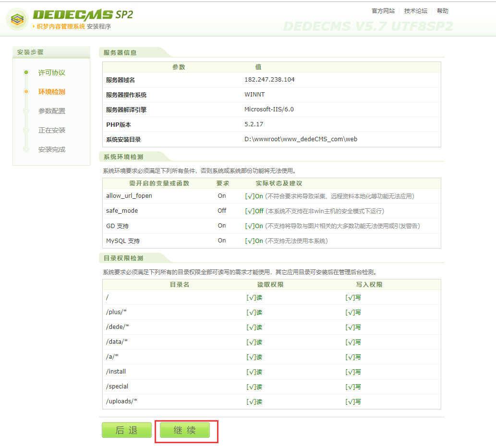The width and height of the screenshot is (496, 448).
Task: Click the /plus/* directory name
Action: tap(116, 312)
